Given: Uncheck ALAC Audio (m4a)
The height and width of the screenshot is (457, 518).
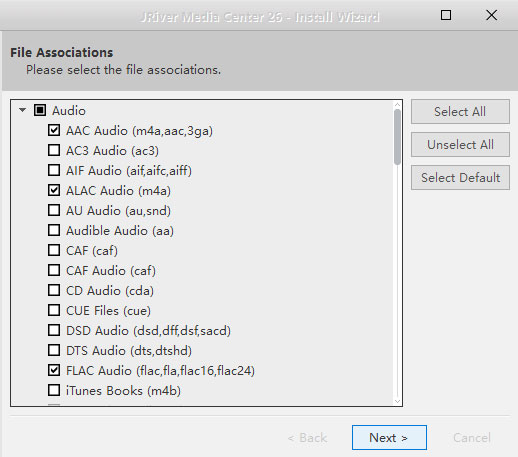Looking at the screenshot, I should coord(54,190).
